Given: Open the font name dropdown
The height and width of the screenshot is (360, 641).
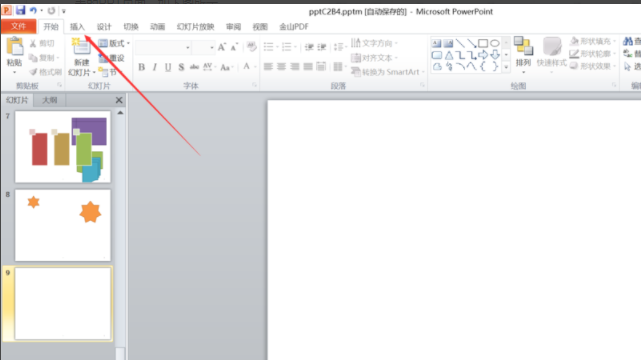Looking at the screenshot, I should [188, 48].
